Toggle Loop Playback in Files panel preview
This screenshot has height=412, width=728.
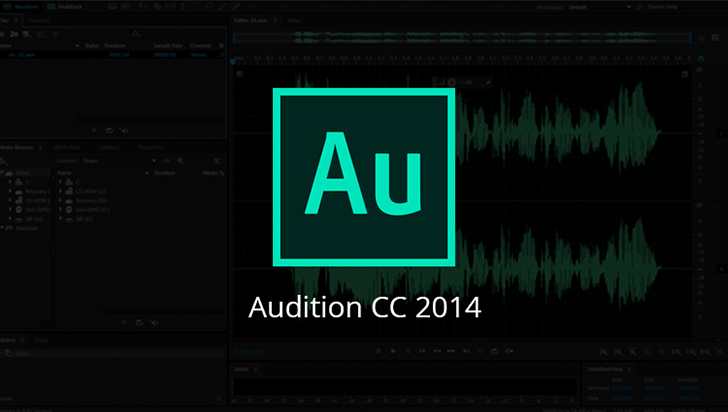tap(109, 130)
